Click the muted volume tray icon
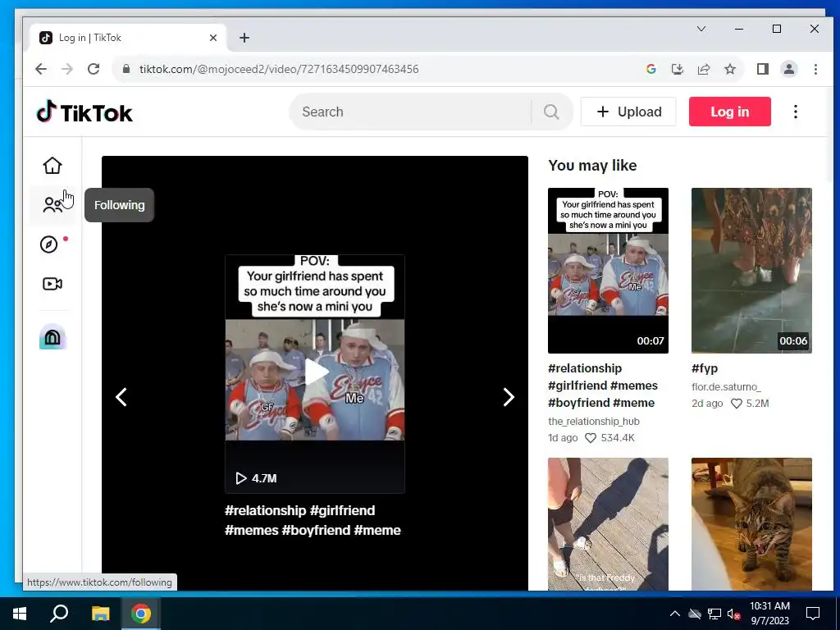This screenshot has height=630, width=840. 733,614
